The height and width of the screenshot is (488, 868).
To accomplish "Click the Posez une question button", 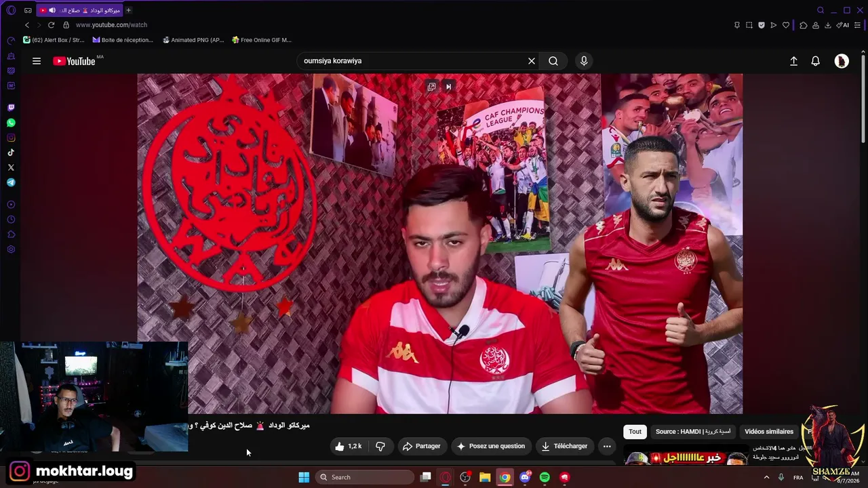I will [x=491, y=446].
